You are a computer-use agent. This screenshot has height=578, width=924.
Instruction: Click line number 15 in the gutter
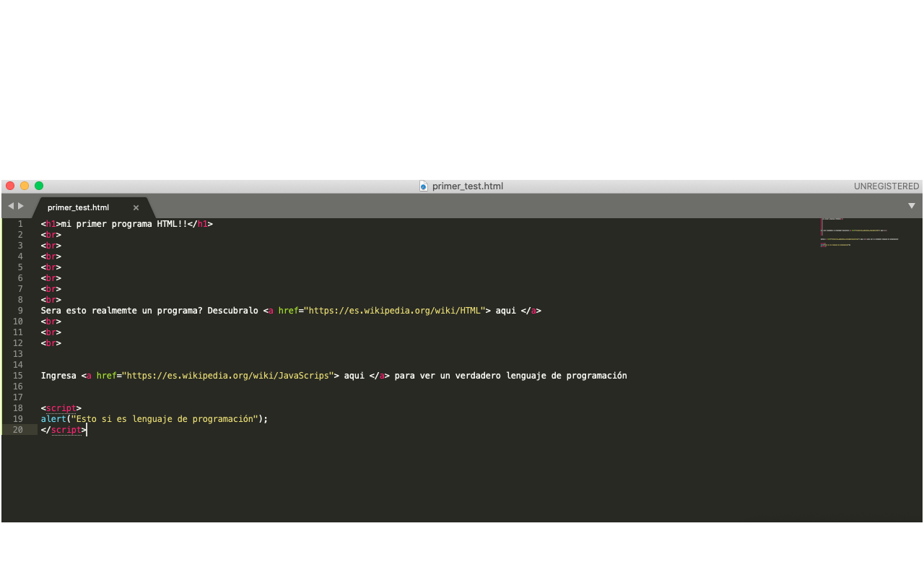(18, 376)
